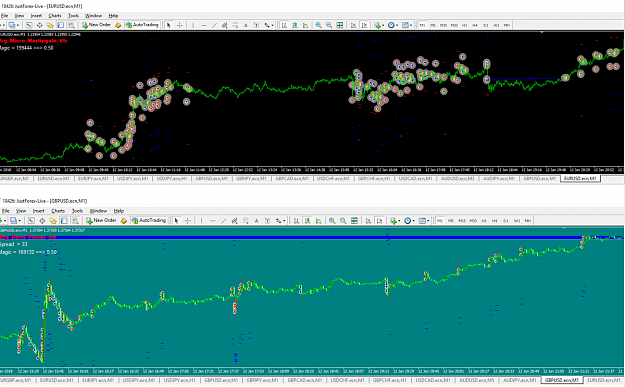Open the Navigator folder icon in the EURUSD toolbar
625x387 pixels.
50,25
